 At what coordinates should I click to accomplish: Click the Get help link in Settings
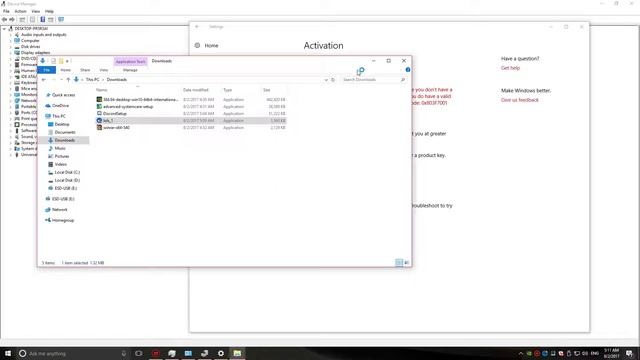coord(510,68)
